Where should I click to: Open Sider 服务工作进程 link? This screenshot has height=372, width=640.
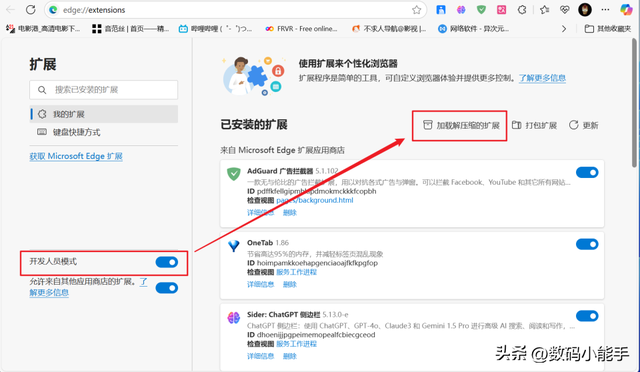[x=296, y=344]
